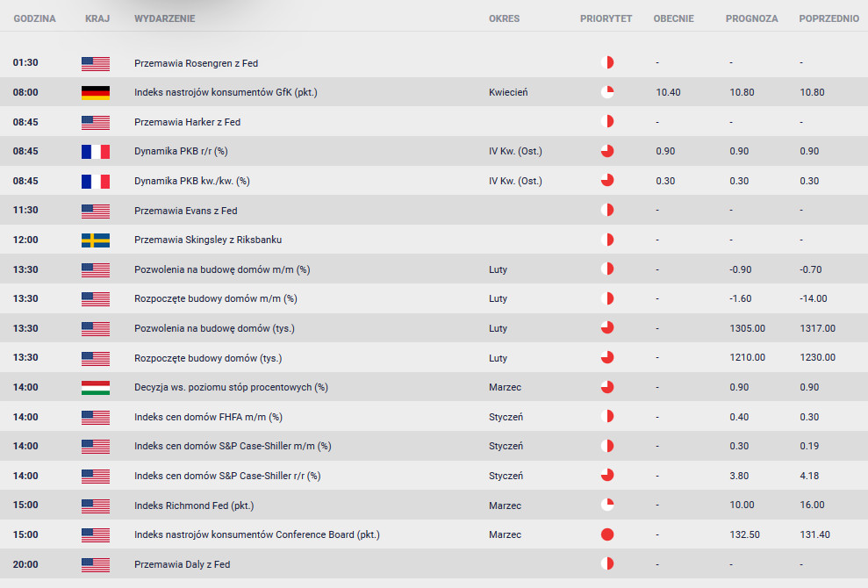Click the US flag in the Harker row
Screen dimensions: 868x588
click(x=95, y=122)
